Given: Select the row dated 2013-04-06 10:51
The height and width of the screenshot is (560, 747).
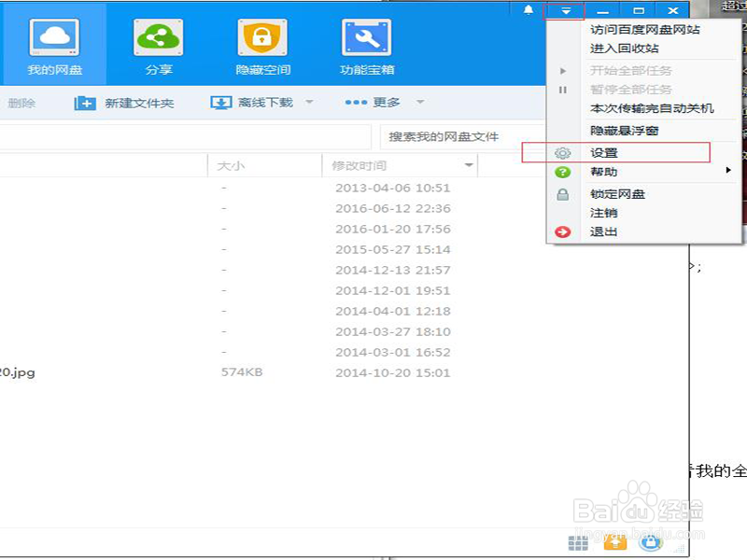Looking at the screenshot, I should [343, 188].
